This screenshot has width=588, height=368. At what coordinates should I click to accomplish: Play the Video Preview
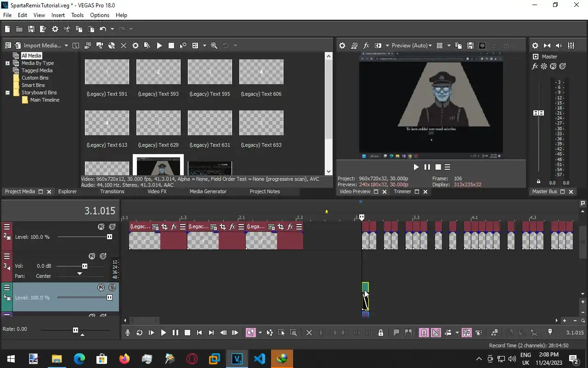[x=416, y=167]
